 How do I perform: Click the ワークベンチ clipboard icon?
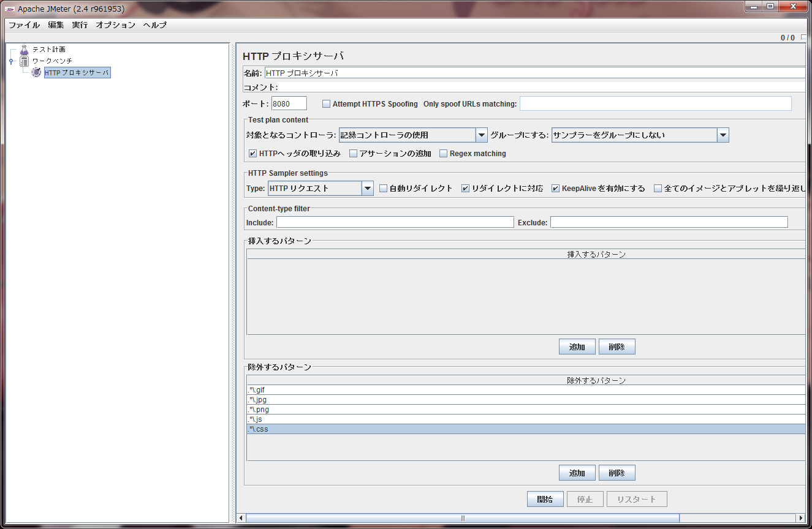pos(24,61)
